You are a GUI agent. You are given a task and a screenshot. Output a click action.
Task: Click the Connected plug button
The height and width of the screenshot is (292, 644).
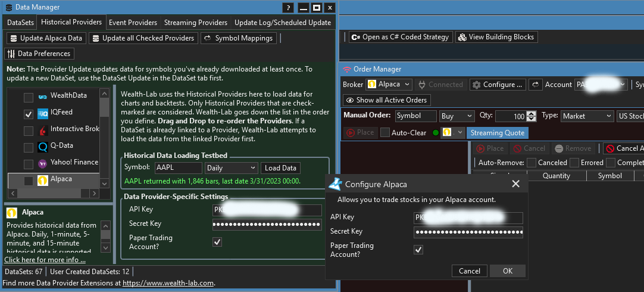pyautogui.click(x=440, y=84)
